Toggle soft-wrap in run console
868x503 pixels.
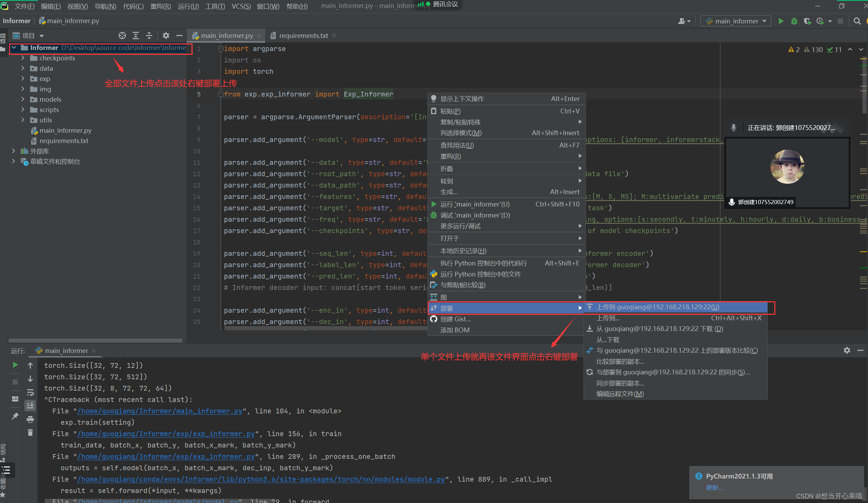30,392
